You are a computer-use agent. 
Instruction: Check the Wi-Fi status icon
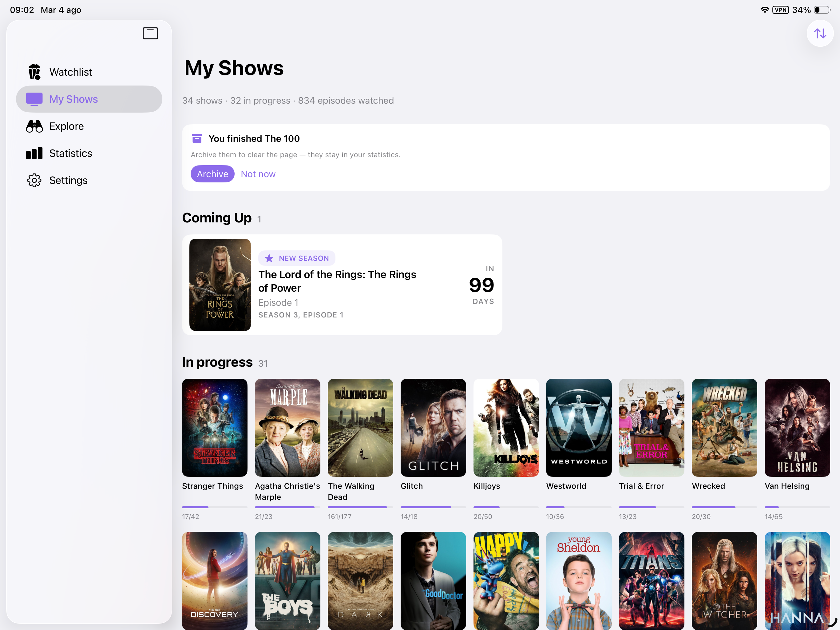[764, 10]
